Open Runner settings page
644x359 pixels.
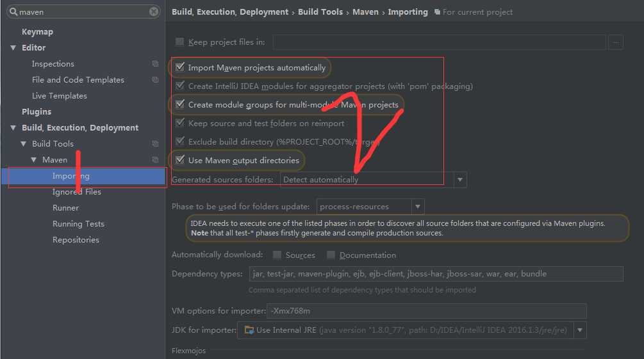66,207
